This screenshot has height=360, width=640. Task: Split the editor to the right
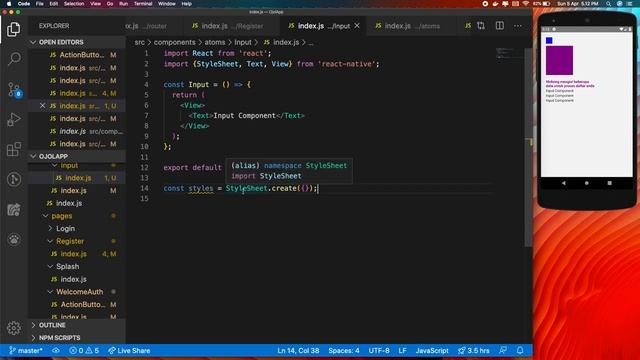(x=500, y=26)
